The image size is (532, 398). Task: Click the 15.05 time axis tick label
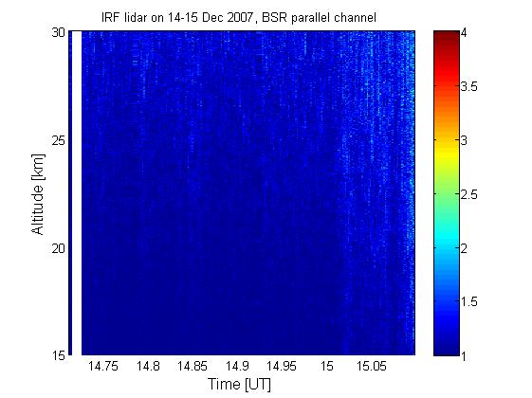pos(371,366)
